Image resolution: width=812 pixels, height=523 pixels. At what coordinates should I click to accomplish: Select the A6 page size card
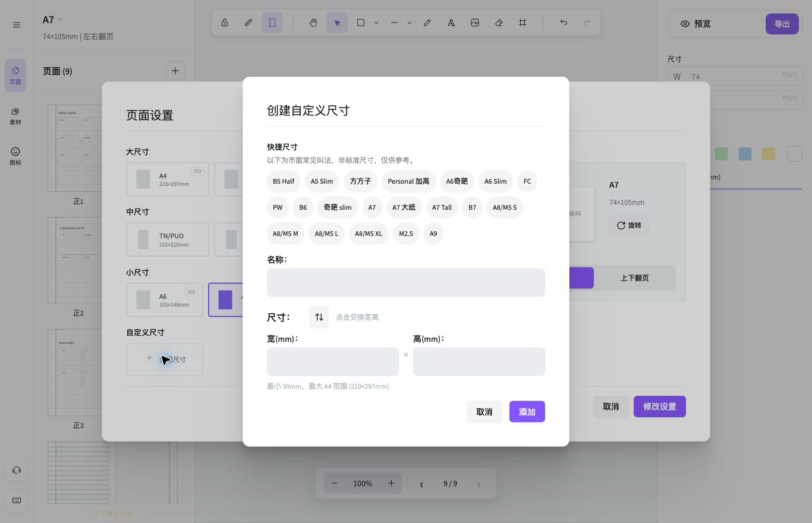165,300
